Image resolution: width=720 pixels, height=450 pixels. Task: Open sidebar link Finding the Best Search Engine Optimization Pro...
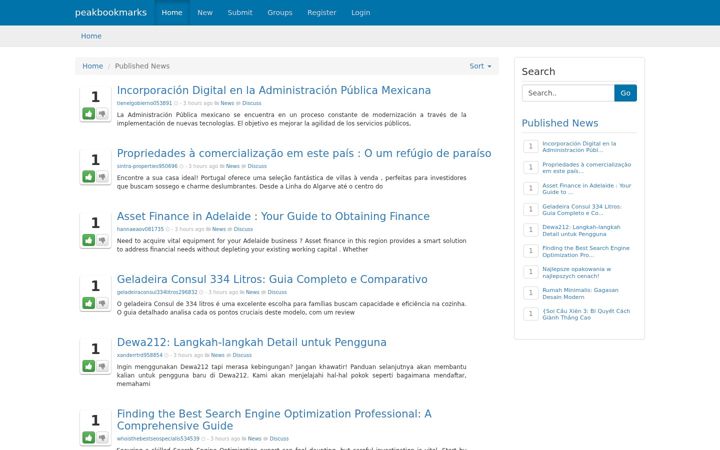pos(585,251)
